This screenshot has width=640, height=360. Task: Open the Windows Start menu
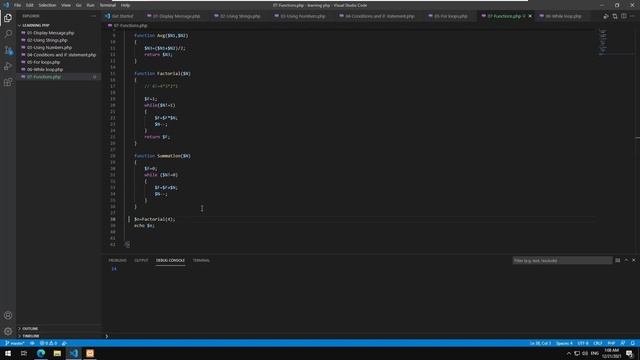pos(8,353)
